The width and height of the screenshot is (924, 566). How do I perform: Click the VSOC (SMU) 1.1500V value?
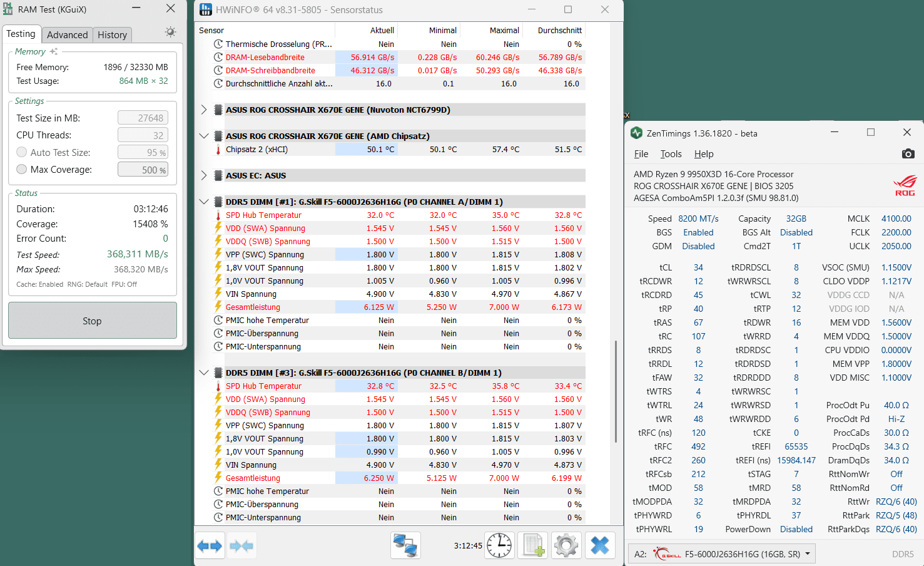click(896, 267)
